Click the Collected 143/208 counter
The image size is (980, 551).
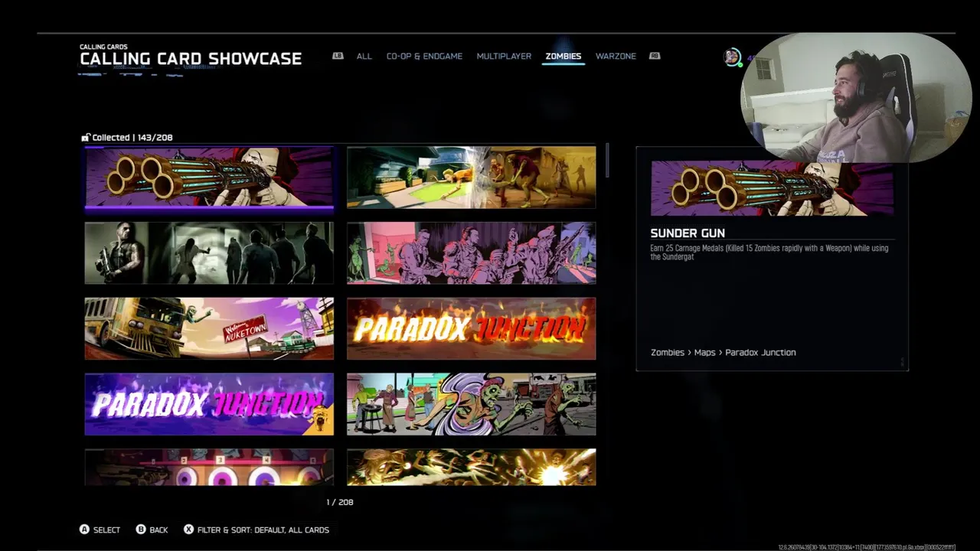132,138
